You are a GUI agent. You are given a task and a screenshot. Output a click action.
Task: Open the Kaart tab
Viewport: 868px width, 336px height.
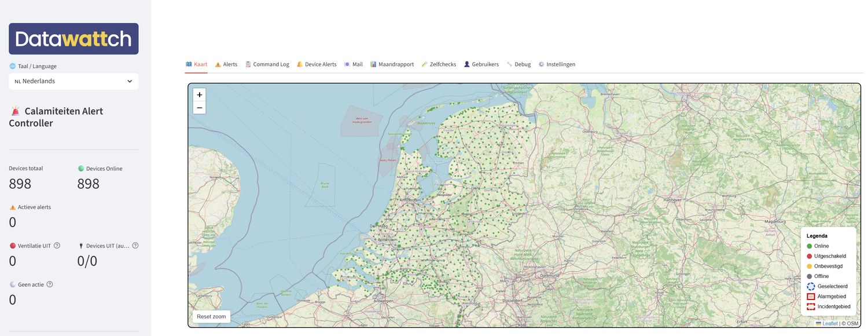point(196,64)
